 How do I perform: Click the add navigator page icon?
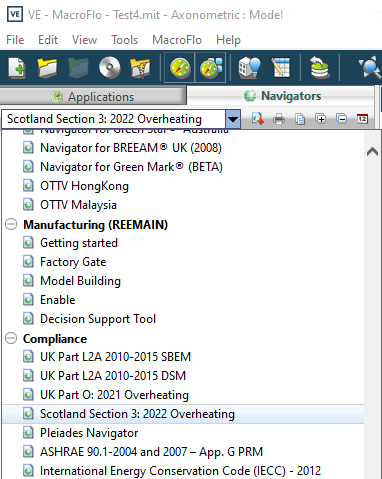tap(257, 119)
